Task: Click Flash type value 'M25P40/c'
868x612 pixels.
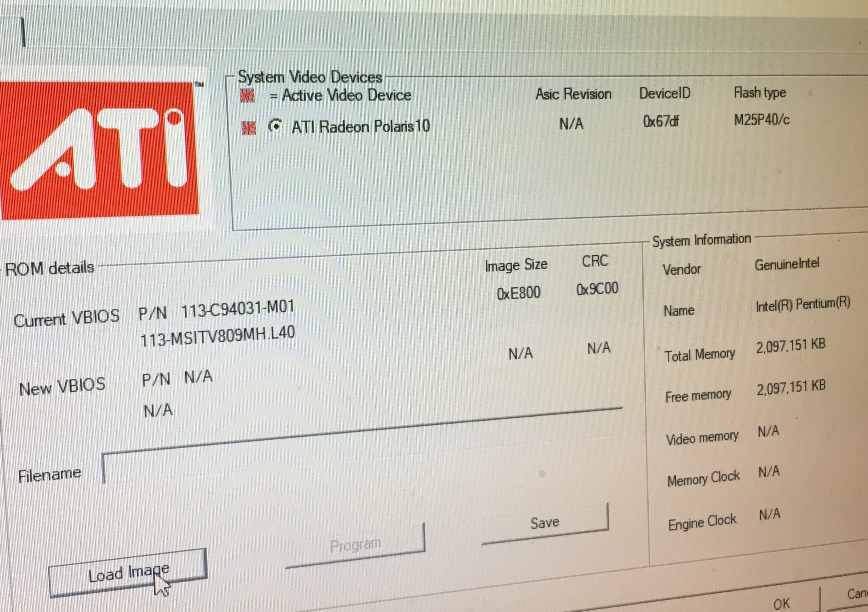Action: pyautogui.click(x=761, y=120)
